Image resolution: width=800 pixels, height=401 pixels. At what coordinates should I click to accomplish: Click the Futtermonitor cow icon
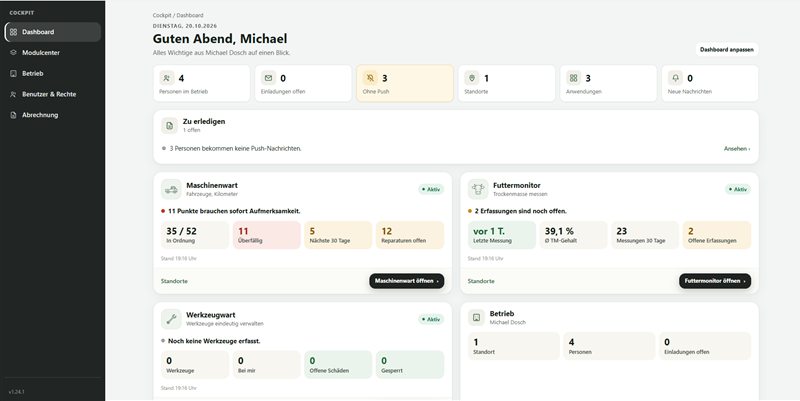[x=478, y=189]
